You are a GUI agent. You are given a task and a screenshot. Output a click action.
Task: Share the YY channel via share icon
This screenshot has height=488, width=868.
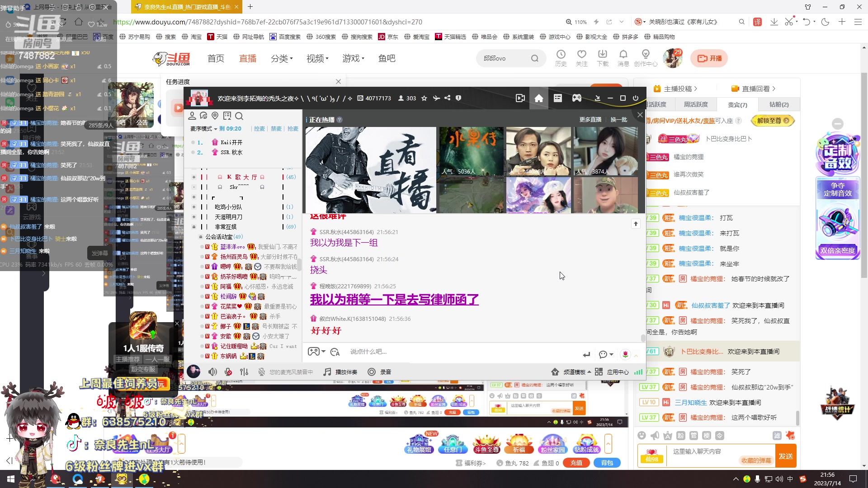447,98
